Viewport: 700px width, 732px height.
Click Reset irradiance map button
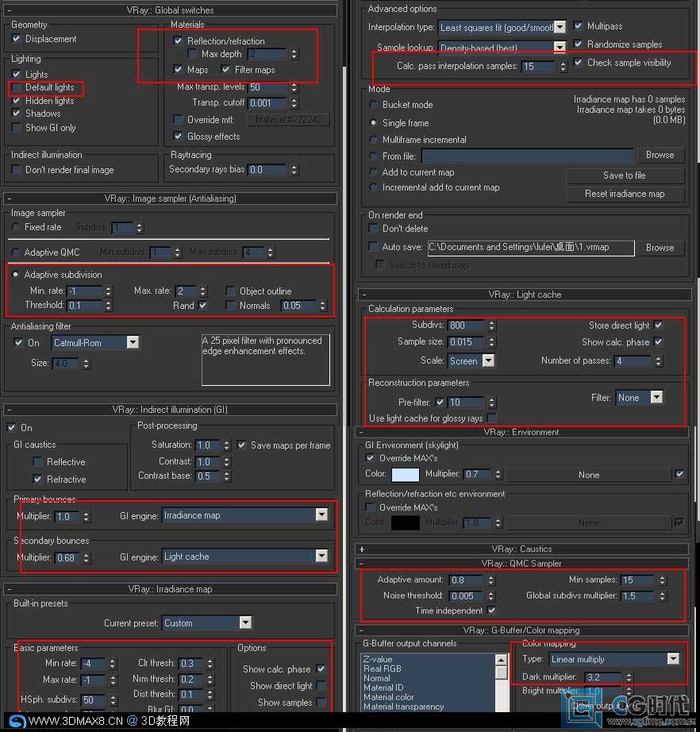[x=625, y=194]
